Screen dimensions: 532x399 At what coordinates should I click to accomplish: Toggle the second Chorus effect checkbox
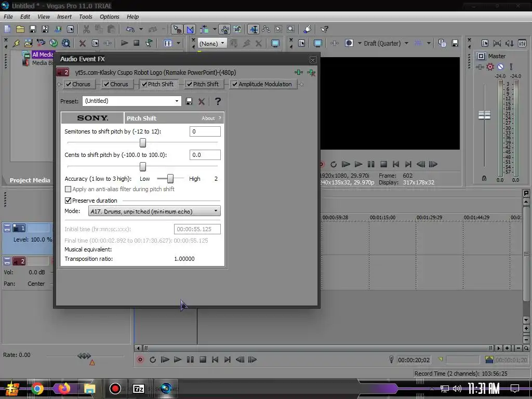(107, 84)
